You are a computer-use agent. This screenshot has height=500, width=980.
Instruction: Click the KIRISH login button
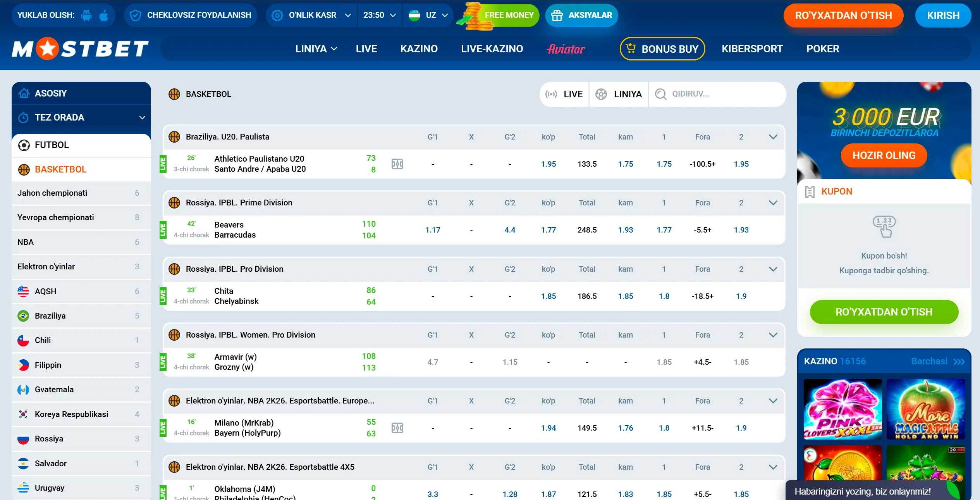pyautogui.click(x=943, y=16)
